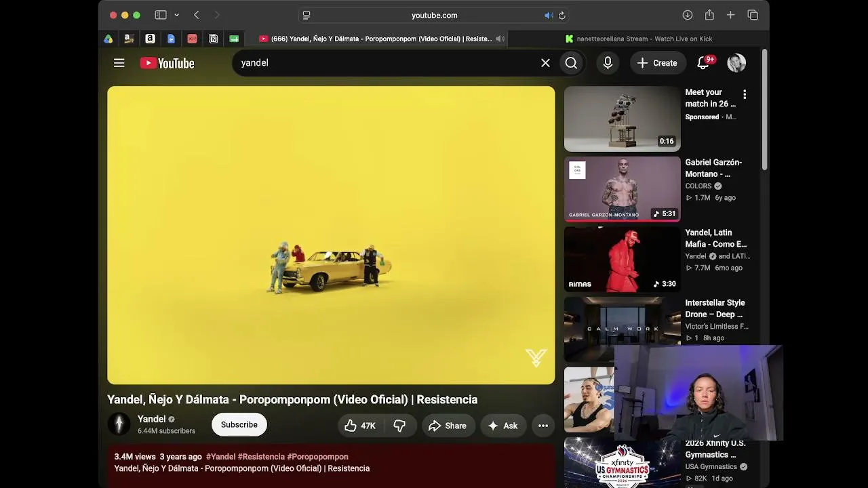Play the Yandel, Latin Mafia video thumbnail
868x488 pixels.
(x=622, y=259)
